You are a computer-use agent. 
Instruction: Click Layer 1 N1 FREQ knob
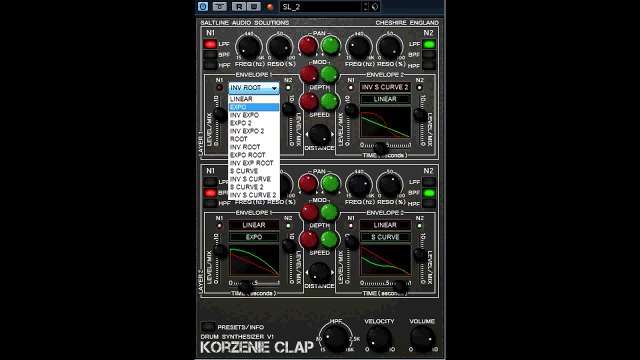click(x=249, y=47)
